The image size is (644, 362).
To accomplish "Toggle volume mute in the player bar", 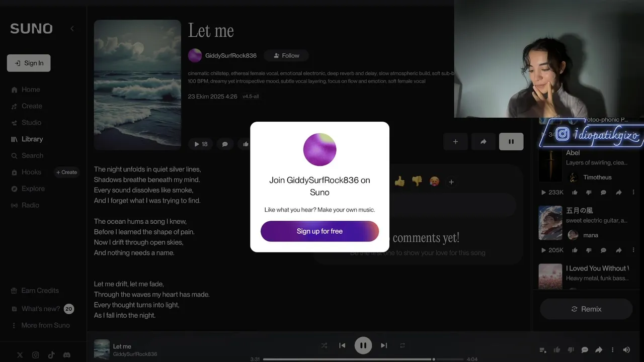I will click(626, 350).
